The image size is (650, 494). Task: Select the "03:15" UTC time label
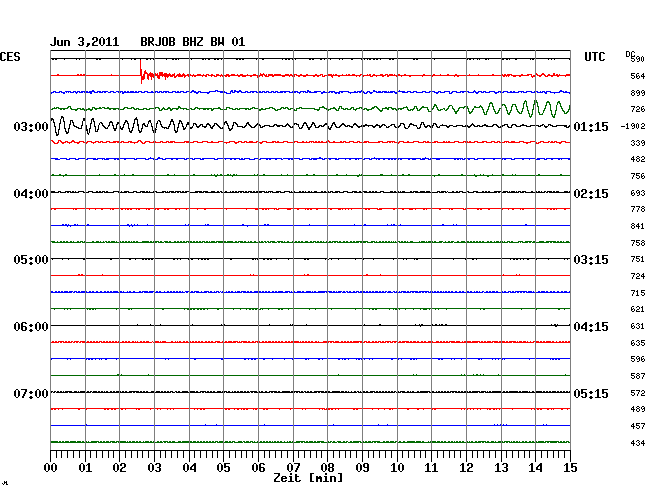point(591,260)
